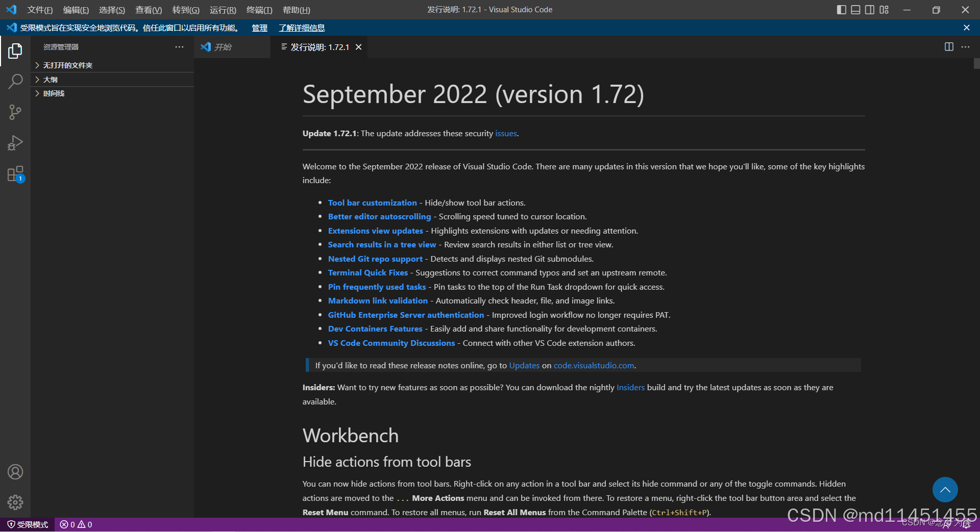980x532 pixels.
Task: Open Customize Layout icon
Action: 884,10
